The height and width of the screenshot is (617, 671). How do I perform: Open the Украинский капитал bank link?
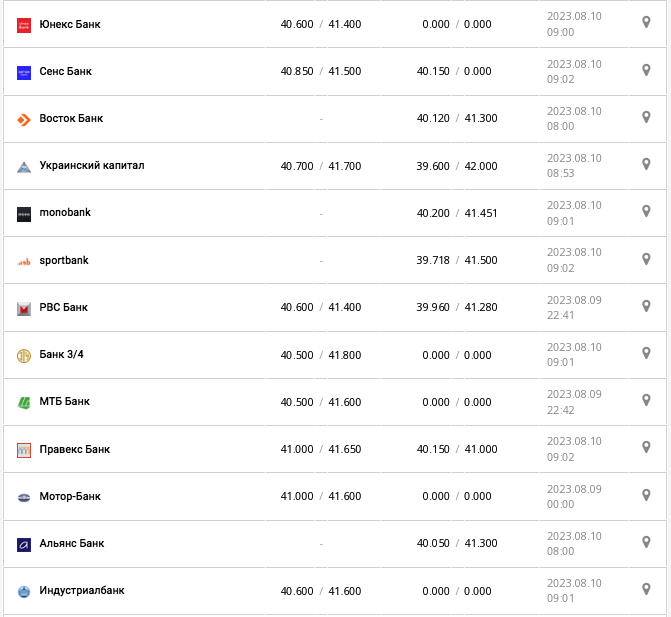tap(92, 166)
